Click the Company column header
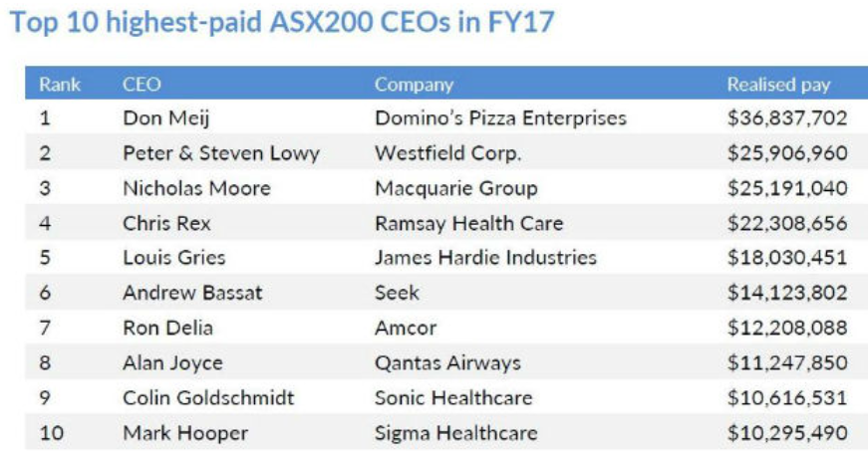The height and width of the screenshot is (451, 868). tap(414, 85)
